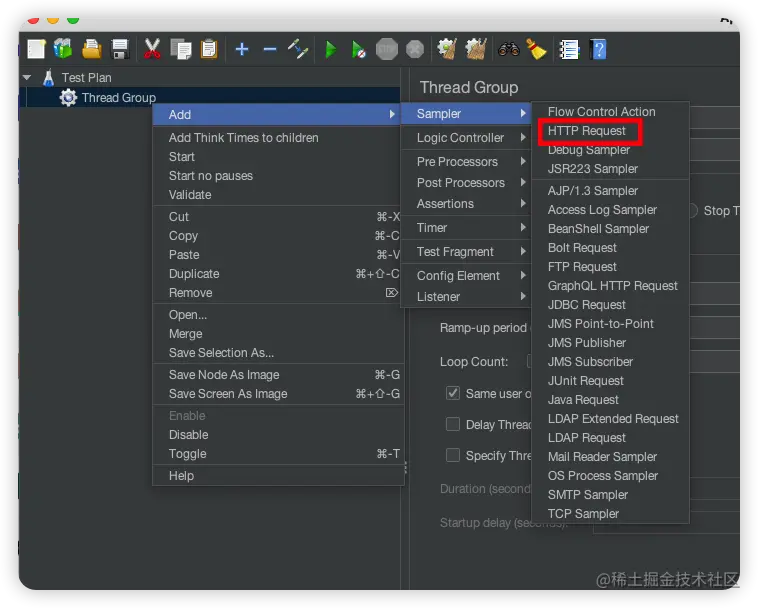Click the Open file folder icon
The image size is (758, 608).
[x=91, y=49]
